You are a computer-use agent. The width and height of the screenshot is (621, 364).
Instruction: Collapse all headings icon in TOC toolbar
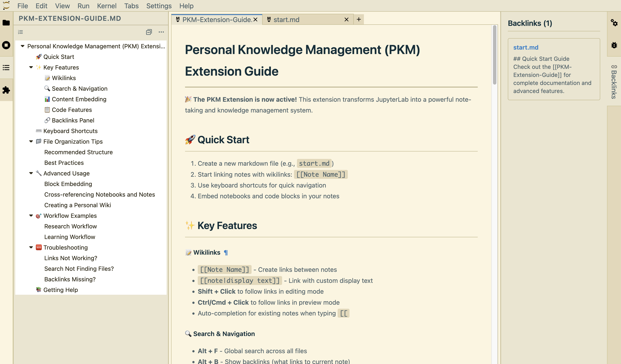click(x=149, y=32)
